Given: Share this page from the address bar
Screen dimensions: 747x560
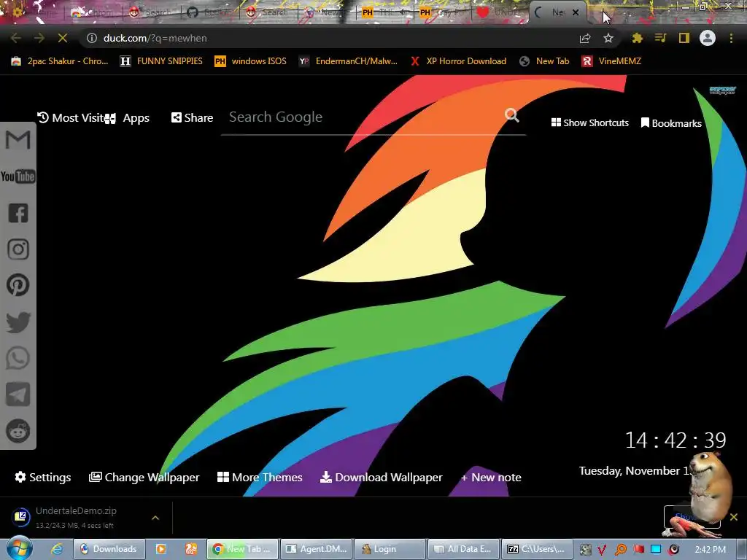Looking at the screenshot, I should 585,38.
